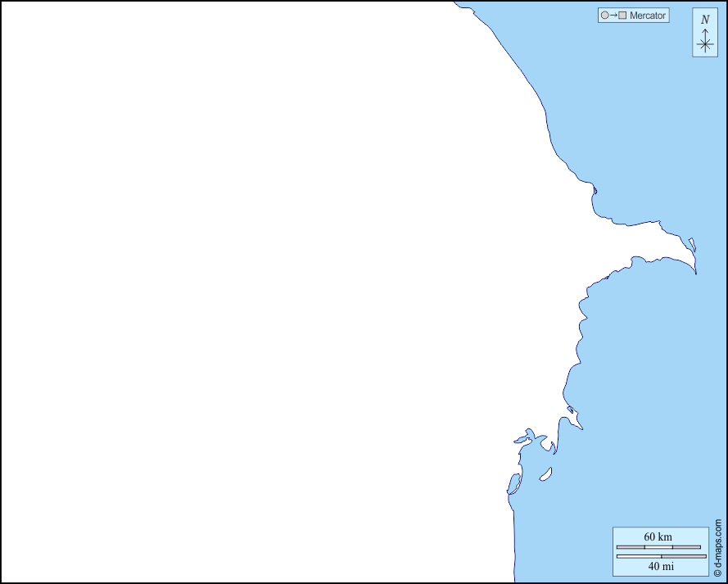The width and height of the screenshot is (728, 584).
Task: Click the open blue sea below the peninsula
Action: [655, 369]
